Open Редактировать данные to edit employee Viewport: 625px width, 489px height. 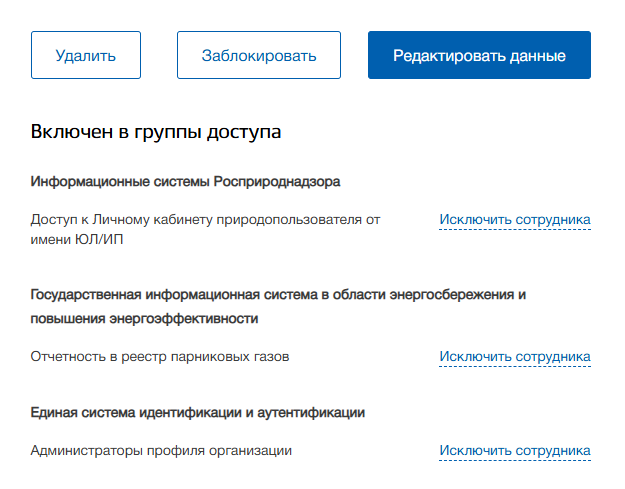click(479, 55)
